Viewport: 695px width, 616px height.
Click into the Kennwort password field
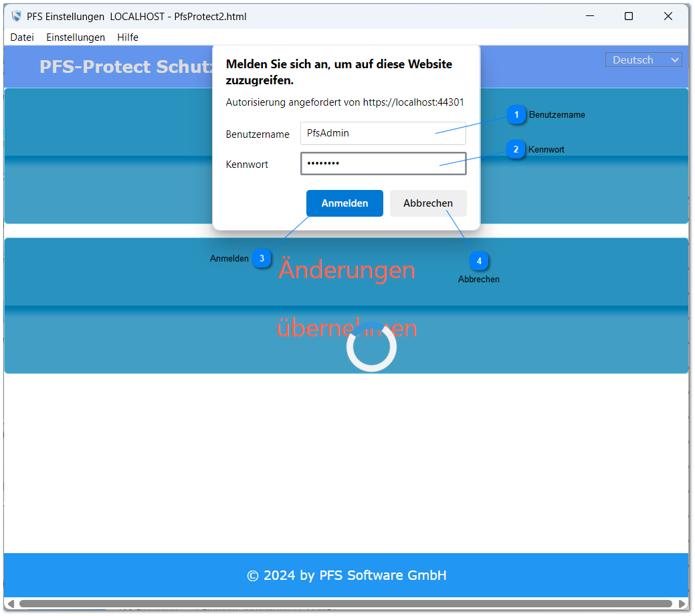click(x=383, y=164)
